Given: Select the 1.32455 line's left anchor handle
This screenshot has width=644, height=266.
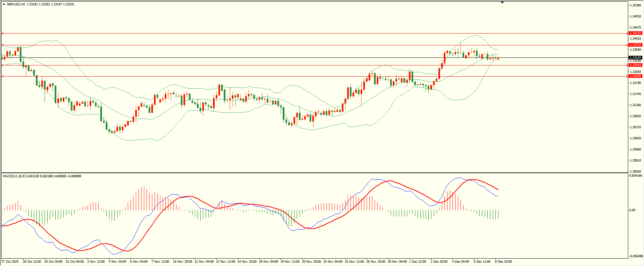Looking at the screenshot, I should click(x=3, y=77).
